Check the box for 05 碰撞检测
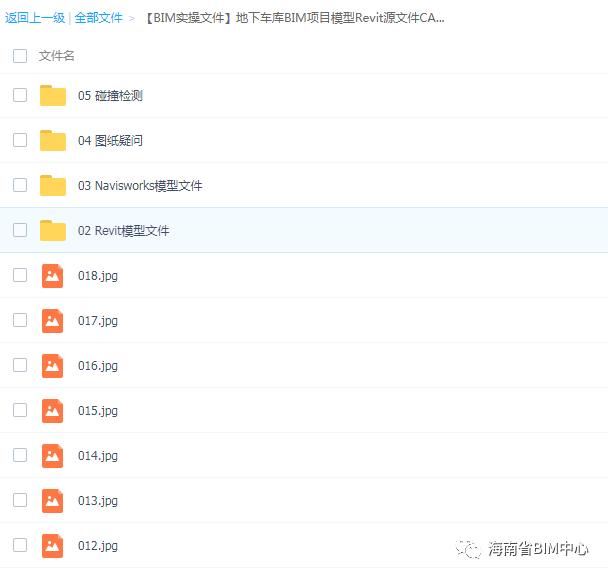The image size is (608, 576). (20, 95)
